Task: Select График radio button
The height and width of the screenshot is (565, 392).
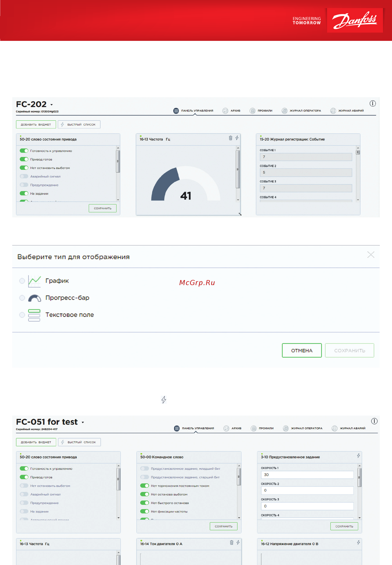Action: (x=22, y=281)
